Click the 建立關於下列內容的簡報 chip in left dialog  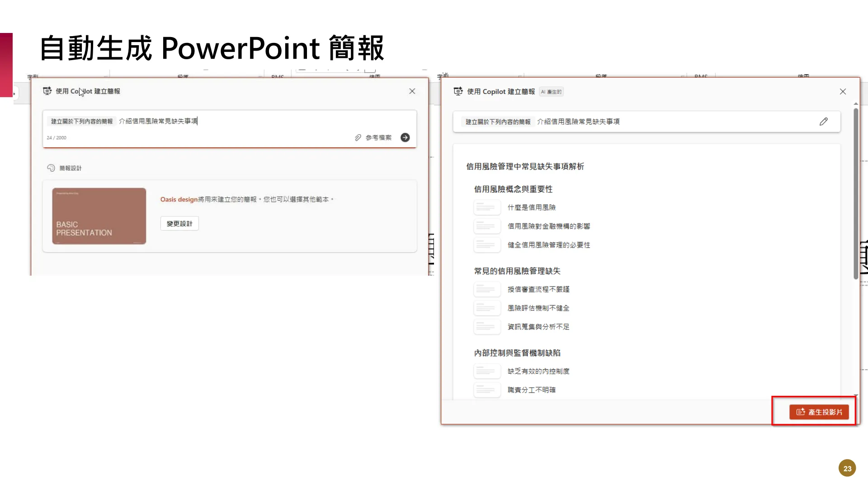pos(82,122)
